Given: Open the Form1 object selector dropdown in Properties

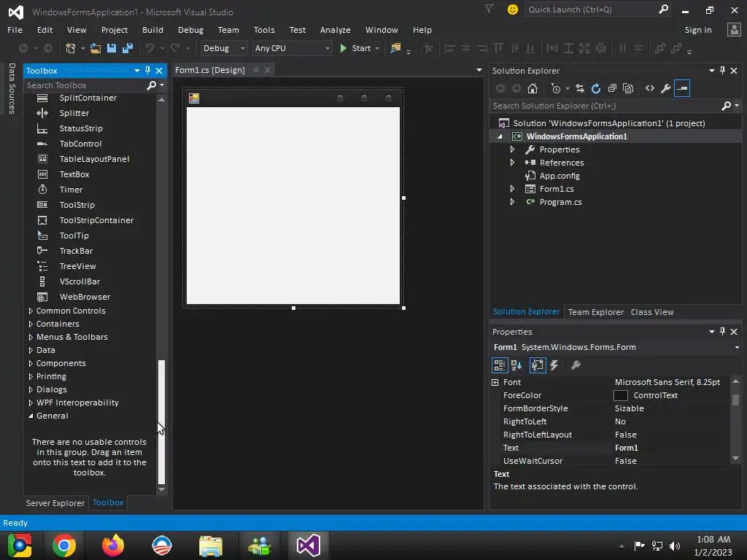Looking at the screenshot, I should (737, 347).
